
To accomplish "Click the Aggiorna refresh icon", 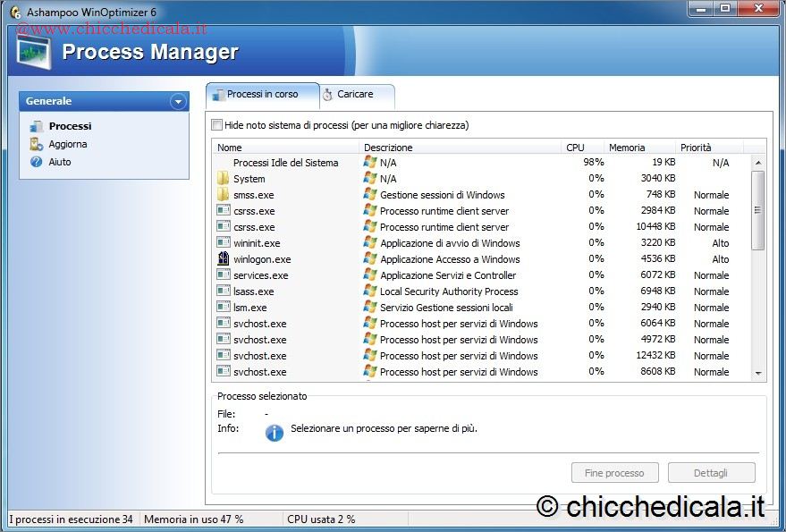I will tap(37, 144).
